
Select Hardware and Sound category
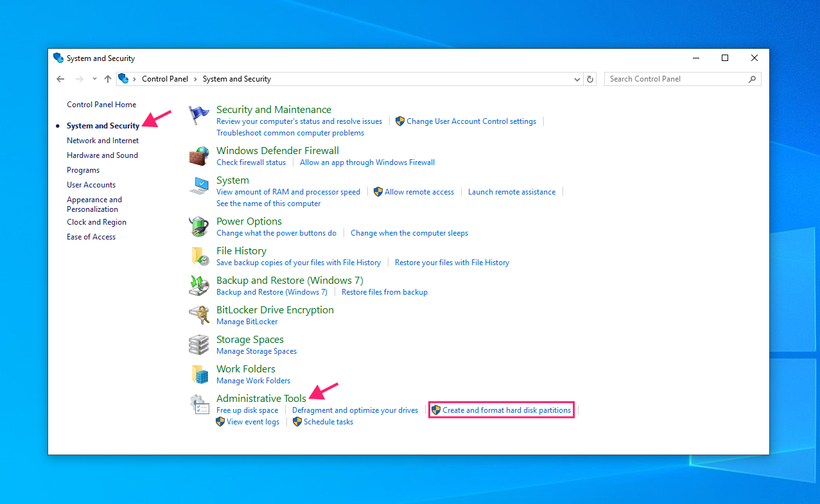[x=102, y=155]
